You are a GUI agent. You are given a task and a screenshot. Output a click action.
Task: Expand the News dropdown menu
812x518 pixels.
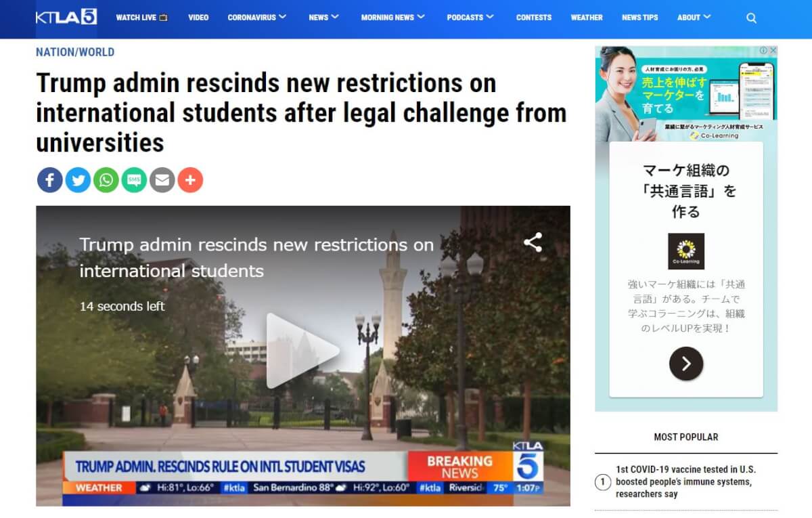[x=323, y=18]
